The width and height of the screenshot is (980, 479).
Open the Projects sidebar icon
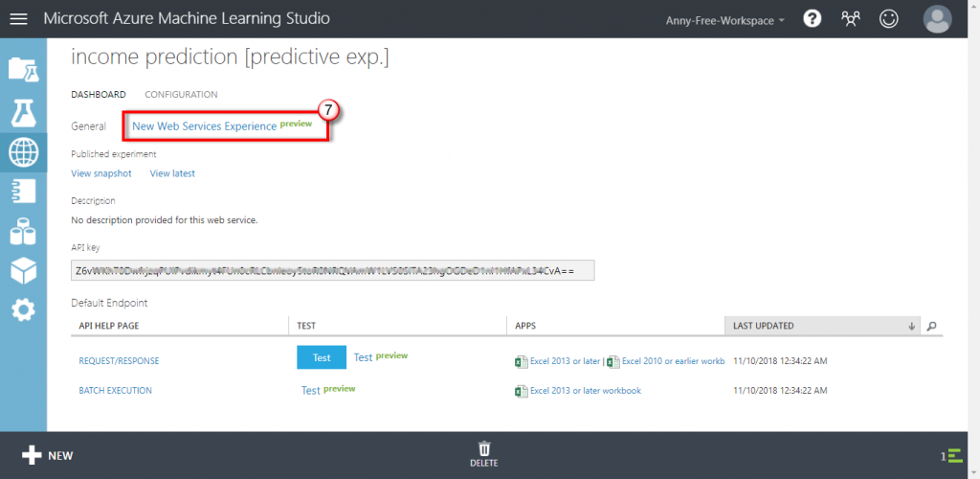pos(23,69)
